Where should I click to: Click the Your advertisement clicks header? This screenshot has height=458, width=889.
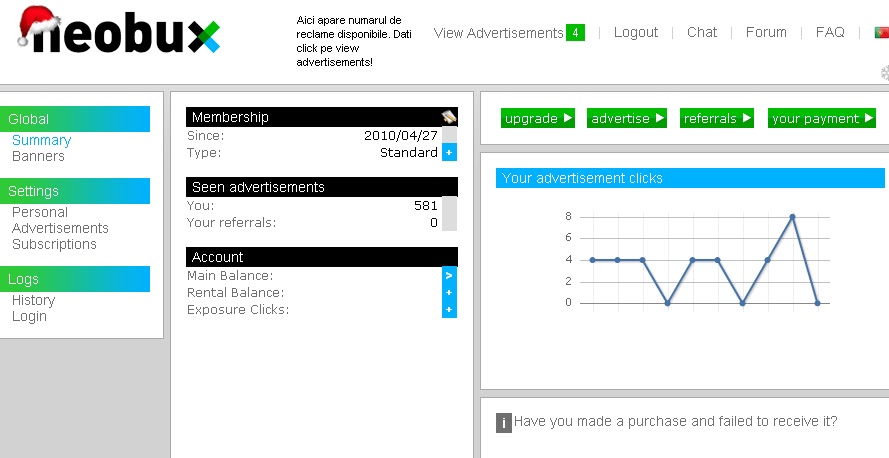690,178
